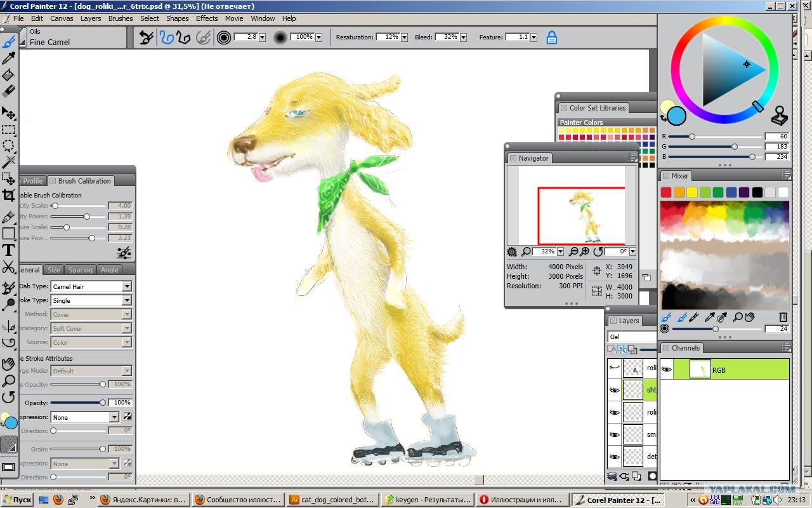Screen dimensions: 812x508
Task: Click the lock icon next to Feature
Action: tap(552, 37)
